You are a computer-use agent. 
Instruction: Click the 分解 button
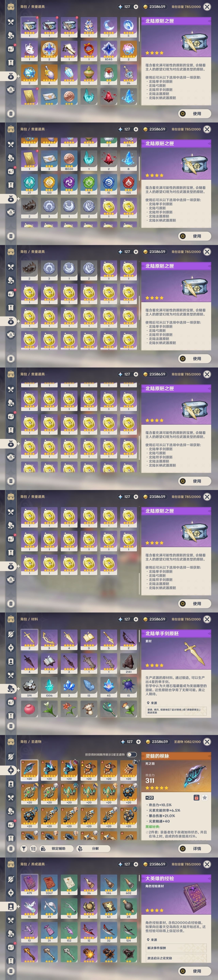point(93,848)
